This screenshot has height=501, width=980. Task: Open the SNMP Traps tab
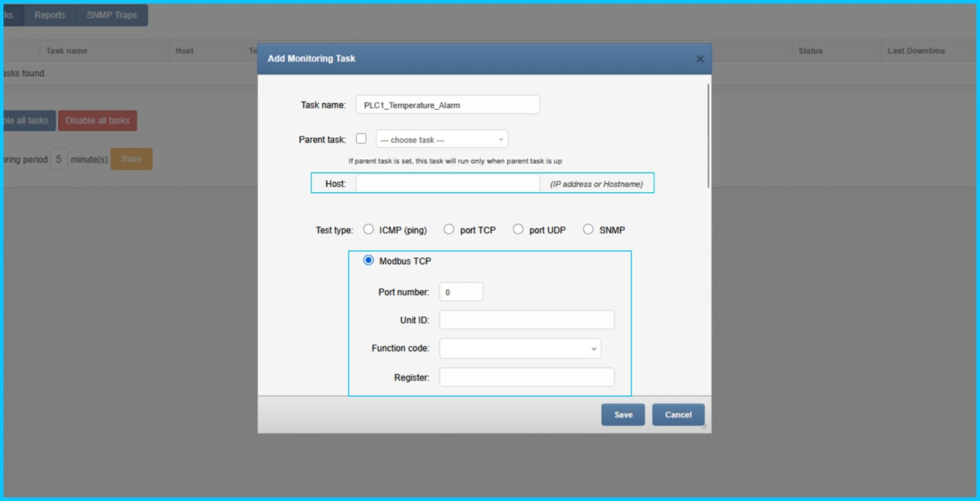click(112, 15)
